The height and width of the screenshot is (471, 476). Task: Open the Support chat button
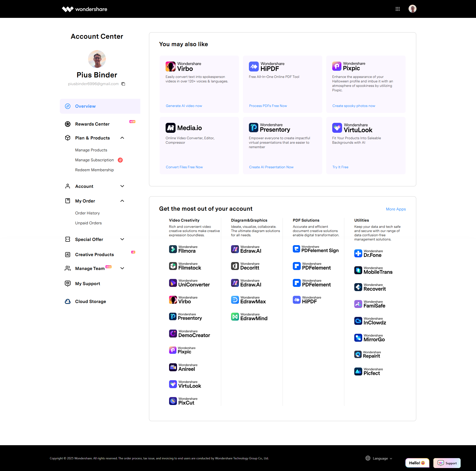click(447, 463)
